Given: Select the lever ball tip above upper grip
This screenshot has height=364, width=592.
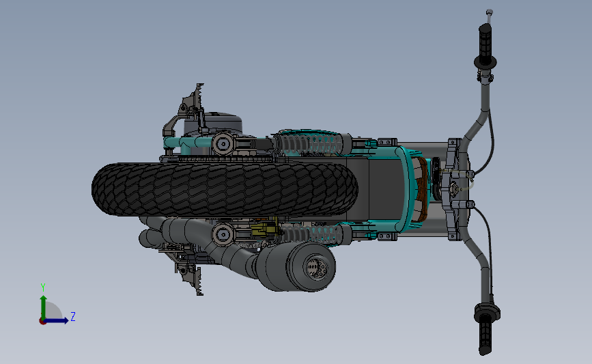Looking at the screenshot, I should pyautogui.click(x=490, y=12).
